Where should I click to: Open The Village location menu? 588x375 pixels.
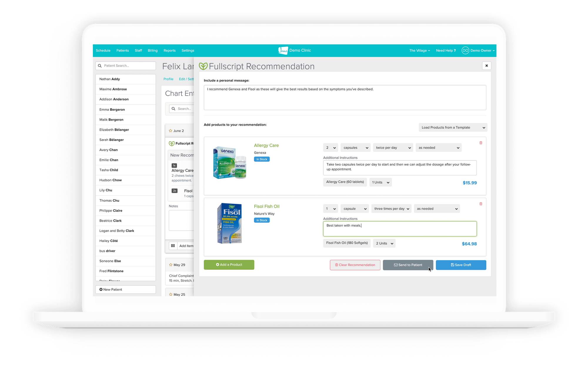420,51
